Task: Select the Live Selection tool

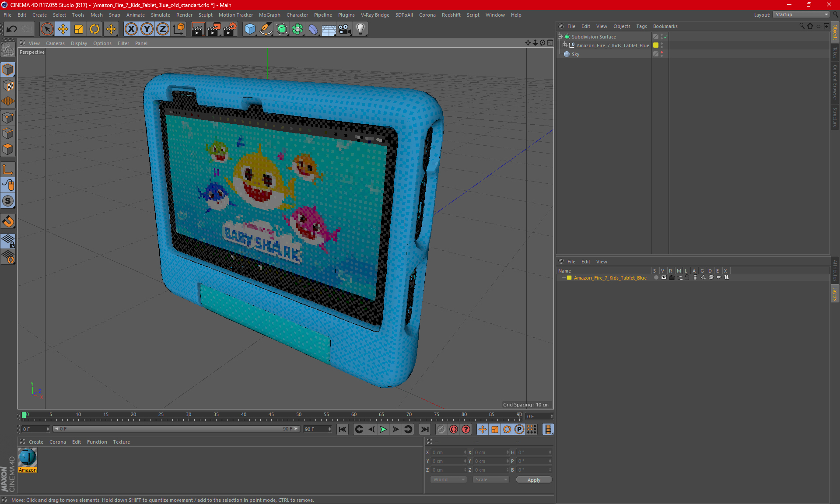Action: pos(47,29)
